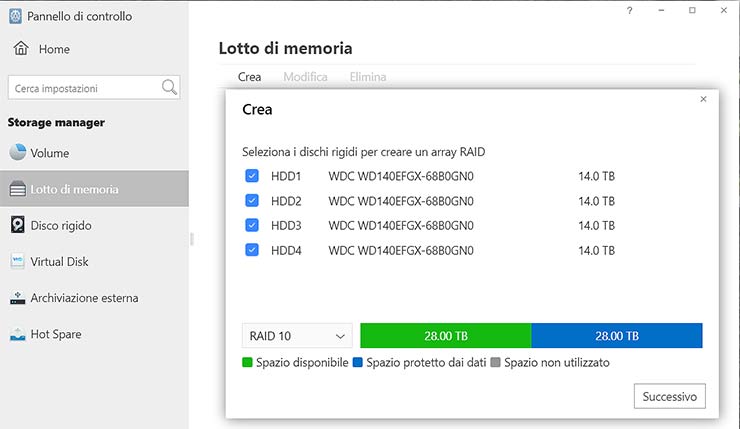Open the Volume section icon
Image resolution: width=740 pixels, height=429 pixels.
18,153
